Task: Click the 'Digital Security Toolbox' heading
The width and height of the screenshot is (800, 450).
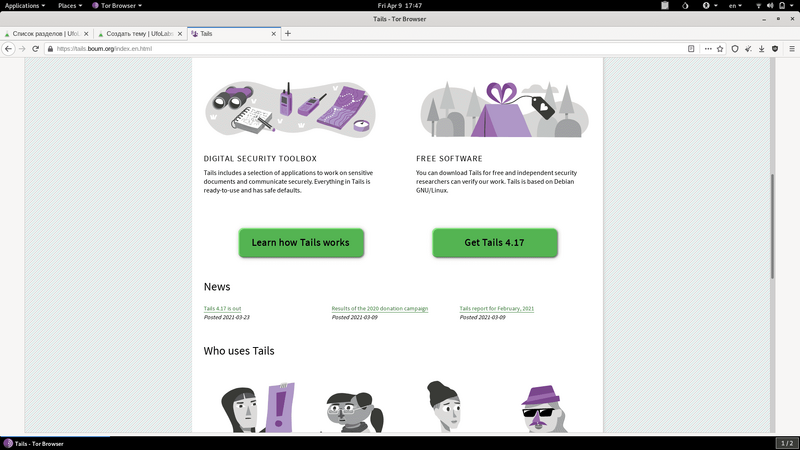Action: coord(260,159)
